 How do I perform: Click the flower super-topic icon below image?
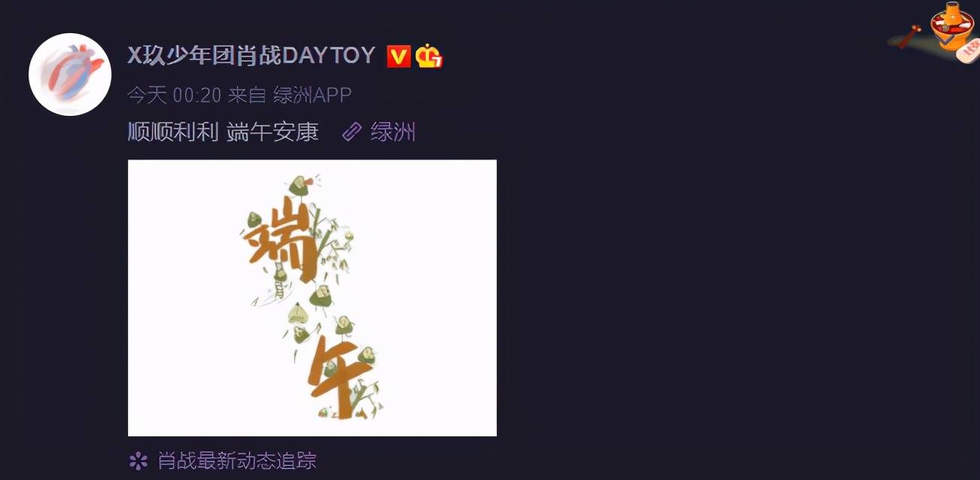click(x=138, y=460)
